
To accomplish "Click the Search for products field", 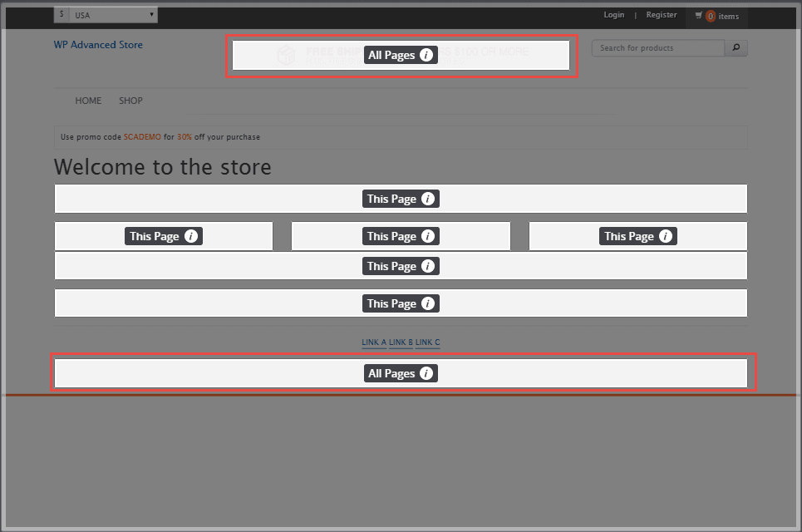I will tap(658, 48).
